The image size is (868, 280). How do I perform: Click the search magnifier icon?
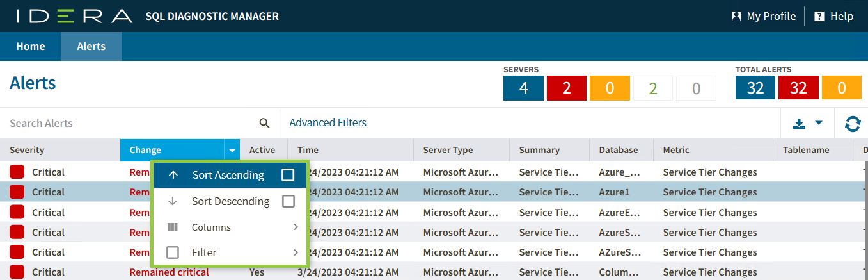pyautogui.click(x=264, y=123)
